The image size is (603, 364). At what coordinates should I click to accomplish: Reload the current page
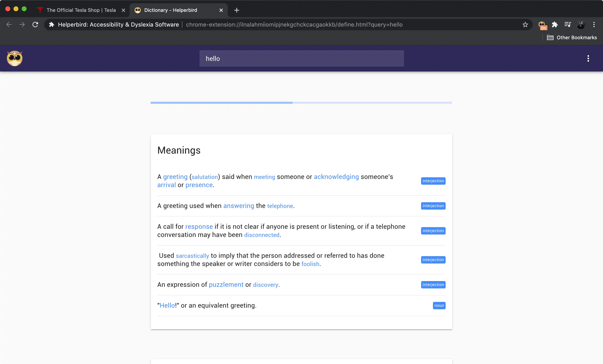(x=35, y=25)
